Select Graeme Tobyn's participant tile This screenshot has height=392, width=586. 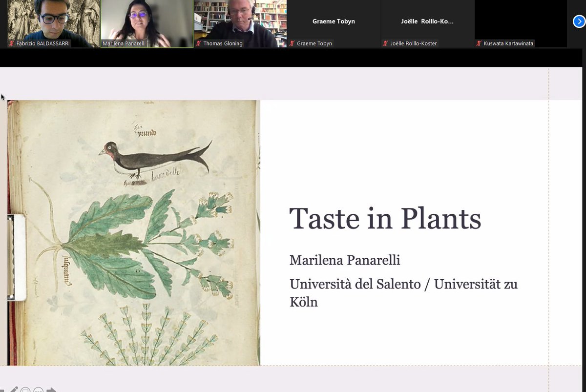[x=334, y=23]
